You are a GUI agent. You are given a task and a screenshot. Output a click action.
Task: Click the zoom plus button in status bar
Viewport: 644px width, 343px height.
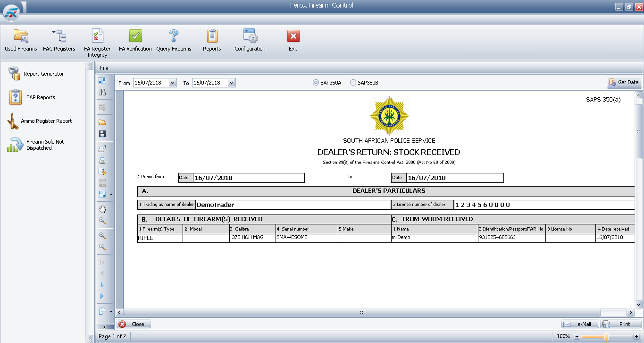(x=636, y=336)
